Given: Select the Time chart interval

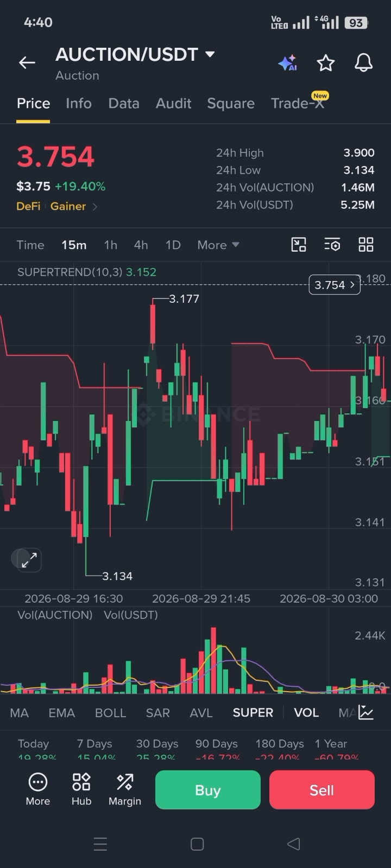Looking at the screenshot, I should [30, 245].
